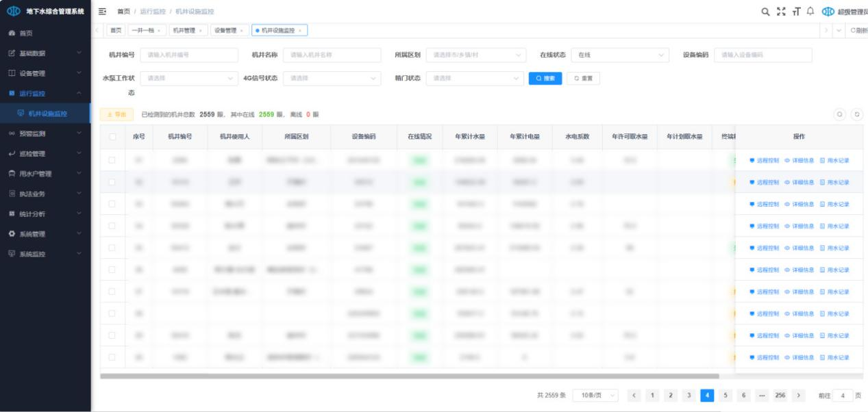868x412 pixels.
Task: Click the 系统监控 monitor icon in the sidebar
Action: (12, 254)
